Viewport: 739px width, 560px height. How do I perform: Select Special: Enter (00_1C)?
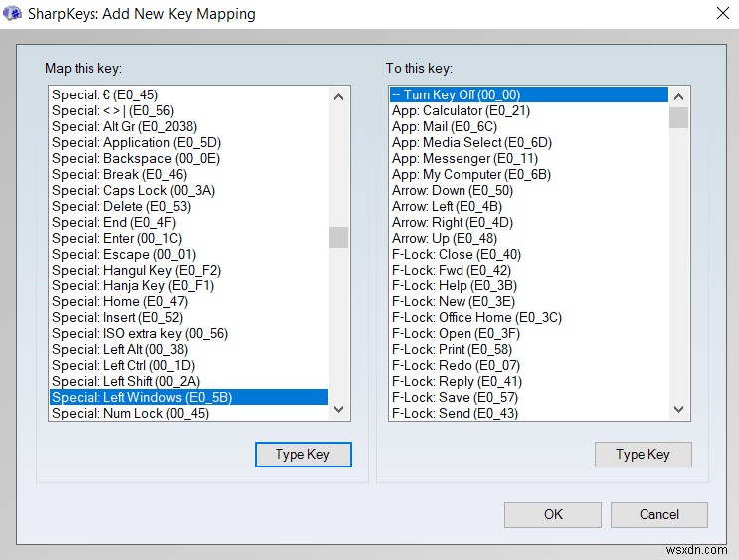pos(189,239)
